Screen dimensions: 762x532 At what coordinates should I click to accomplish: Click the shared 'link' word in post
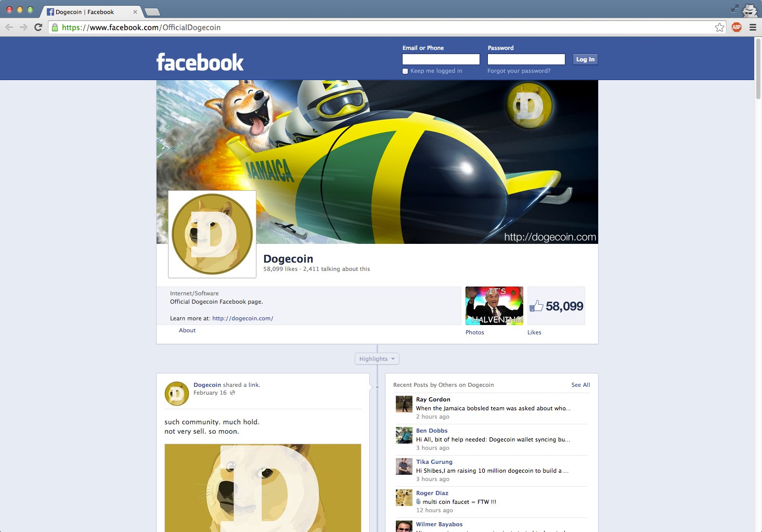(253, 385)
